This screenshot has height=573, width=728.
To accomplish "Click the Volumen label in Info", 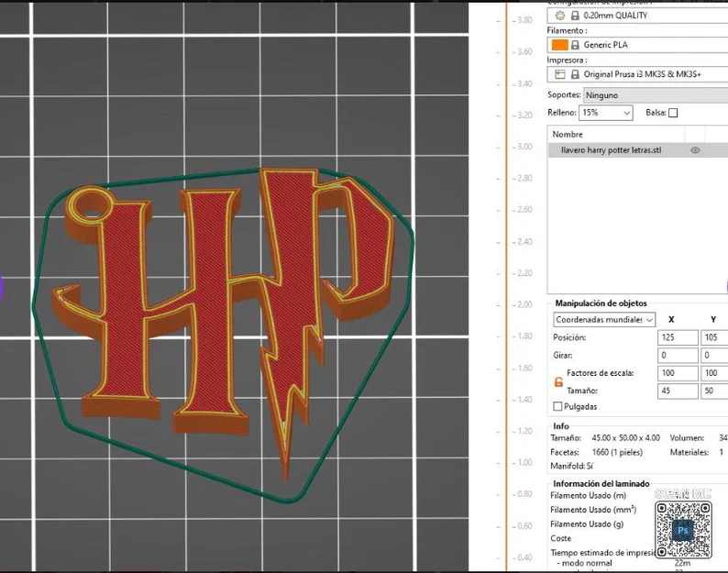I will click(687, 437).
